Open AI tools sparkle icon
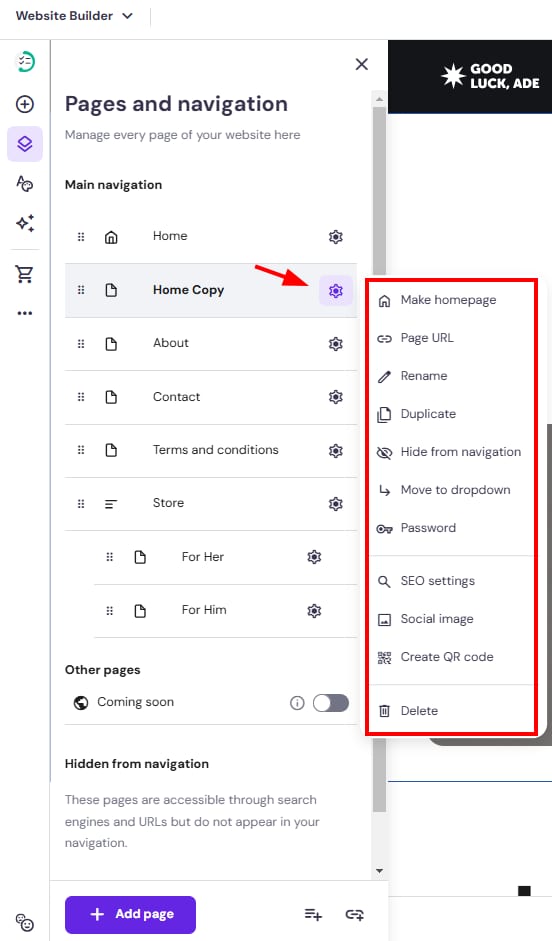The width and height of the screenshot is (552, 941). [x=25, y=223]
